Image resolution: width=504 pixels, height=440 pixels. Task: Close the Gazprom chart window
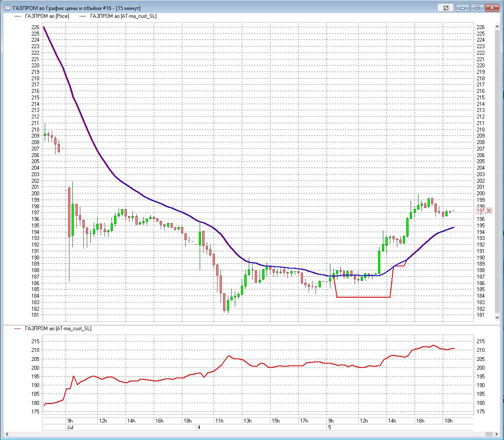[x=492, y=8]
